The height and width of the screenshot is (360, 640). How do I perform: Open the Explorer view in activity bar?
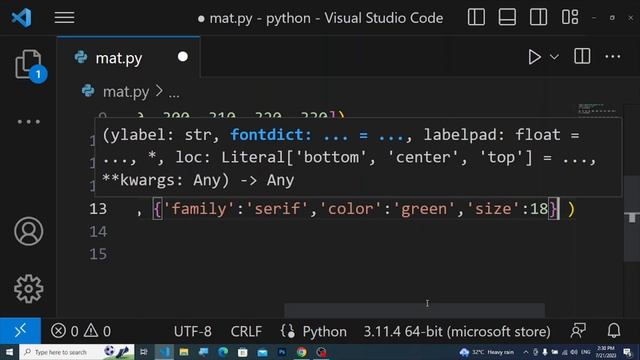[x=29, y=64]
